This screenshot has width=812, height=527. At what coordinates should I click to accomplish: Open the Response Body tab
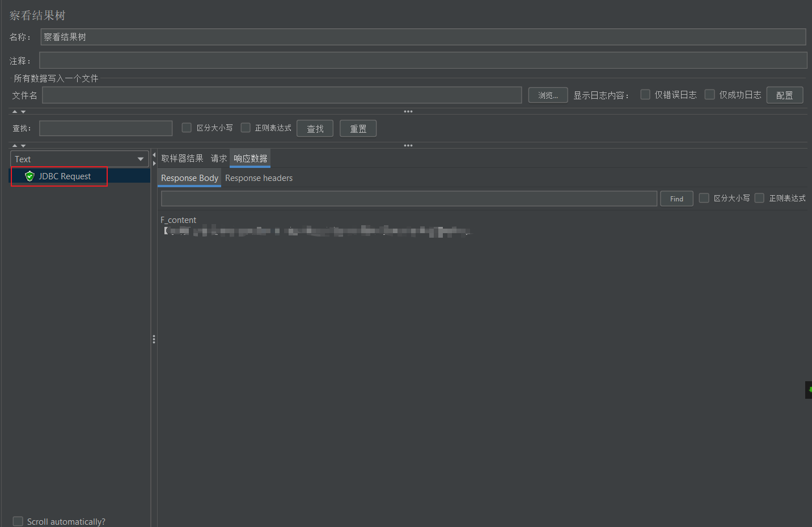point(189,178)
